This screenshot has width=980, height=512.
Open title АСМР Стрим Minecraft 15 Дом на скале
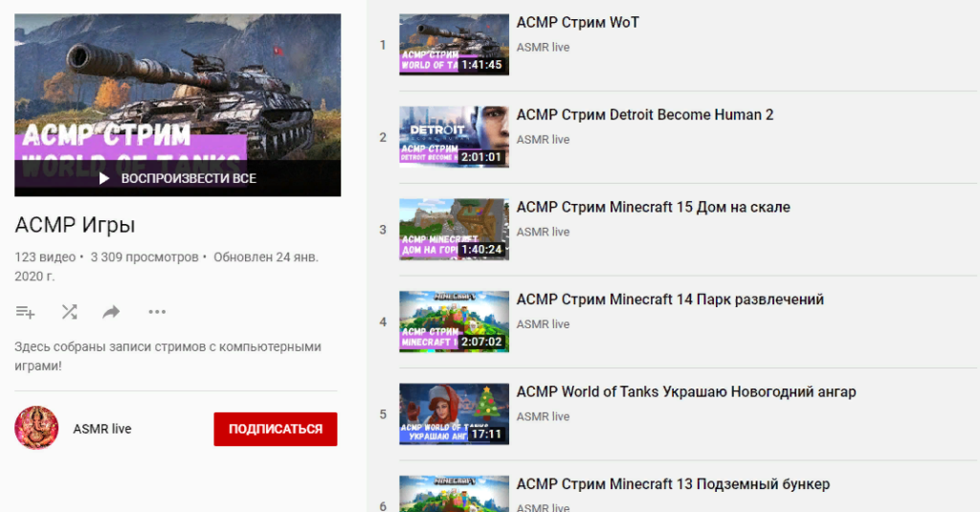[x=653, y=207]
